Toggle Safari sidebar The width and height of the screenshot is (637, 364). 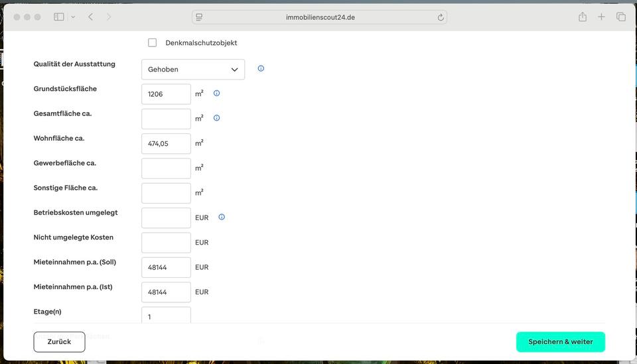tap(59, 17)
